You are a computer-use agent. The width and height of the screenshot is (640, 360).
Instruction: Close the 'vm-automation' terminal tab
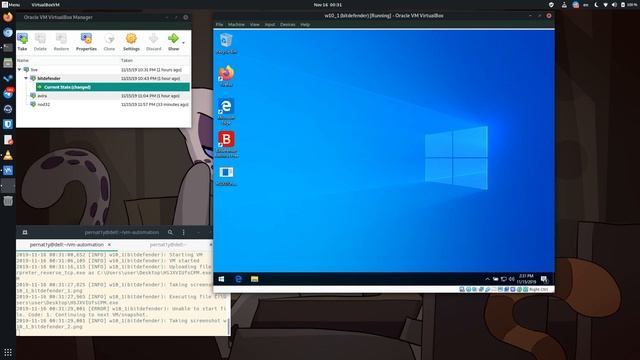pos(109,245)
